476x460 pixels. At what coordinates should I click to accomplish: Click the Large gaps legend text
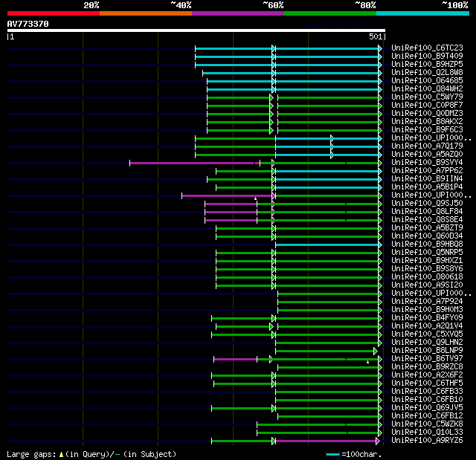point(91,454)
